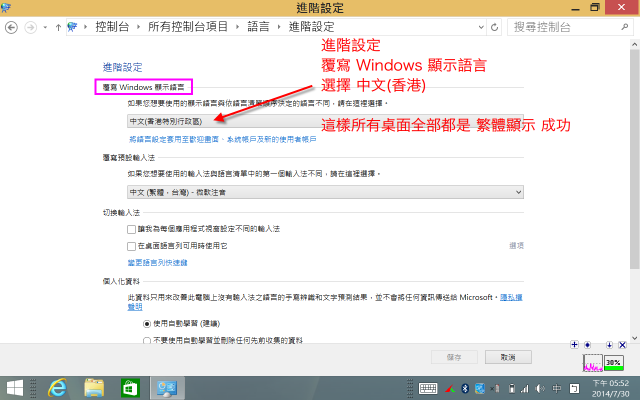
Task: Go up one level with the up arrow
Action: [58, 27]
